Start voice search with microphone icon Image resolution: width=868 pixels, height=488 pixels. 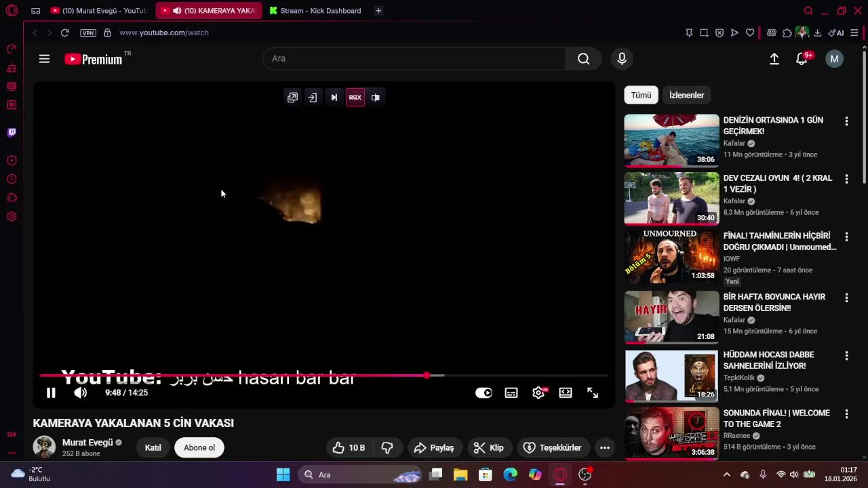coord(622,59)
